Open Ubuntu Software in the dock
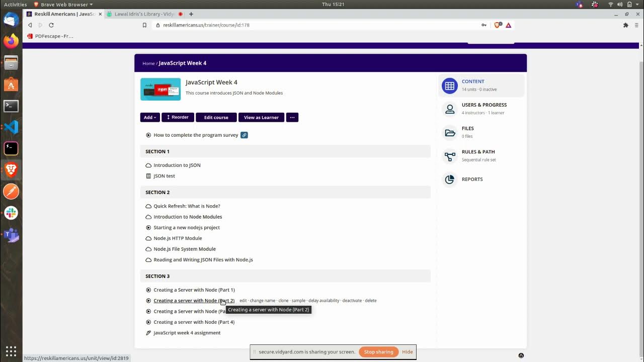 [x=11, y=84]
